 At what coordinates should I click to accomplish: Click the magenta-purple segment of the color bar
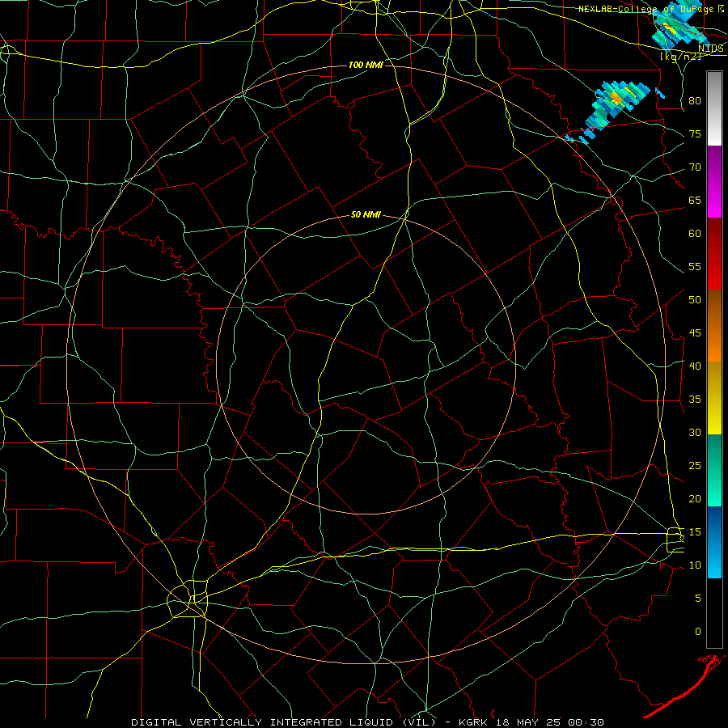pyautogui.click(x=714, y=182)
